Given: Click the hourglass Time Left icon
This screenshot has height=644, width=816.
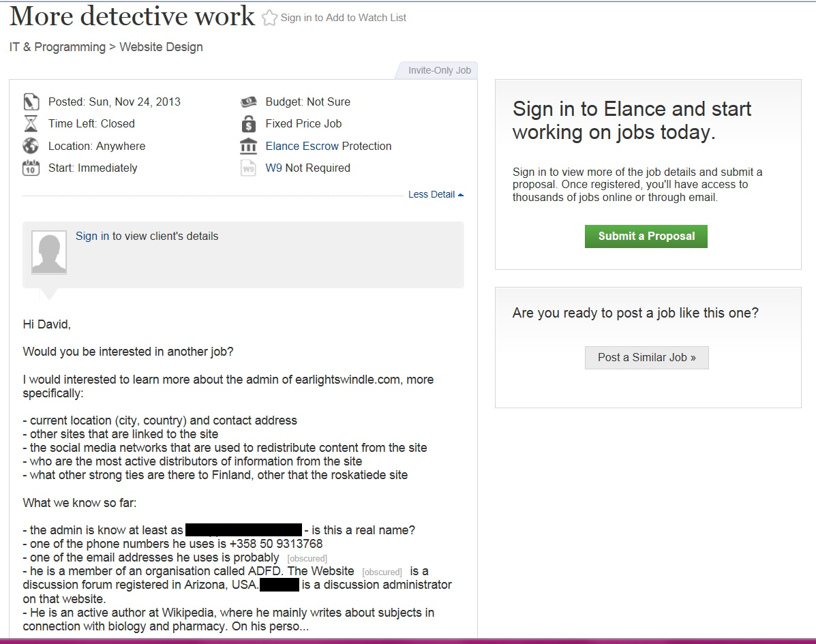Looking at the screenshot, I should pyautogui.click(x=31, y=124).
